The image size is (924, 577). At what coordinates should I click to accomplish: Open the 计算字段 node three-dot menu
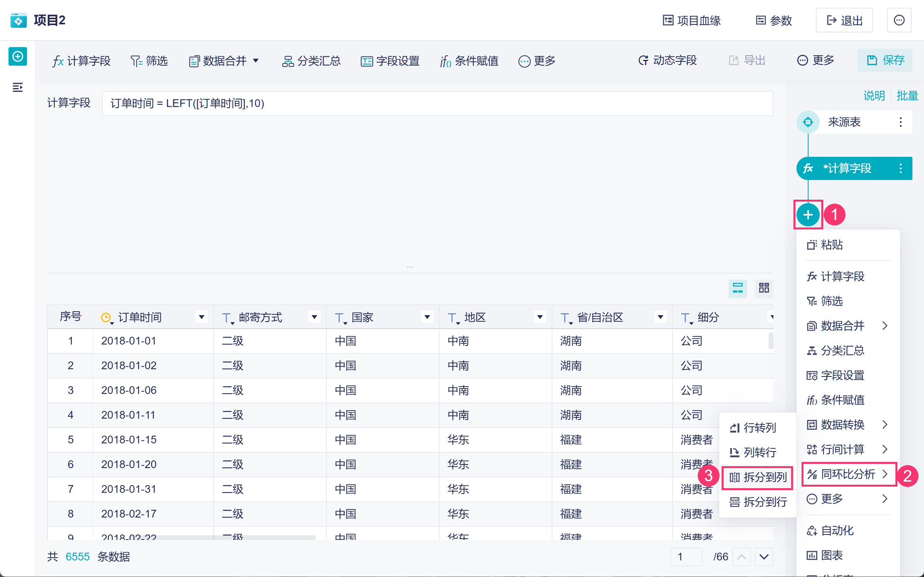[900, 168]
